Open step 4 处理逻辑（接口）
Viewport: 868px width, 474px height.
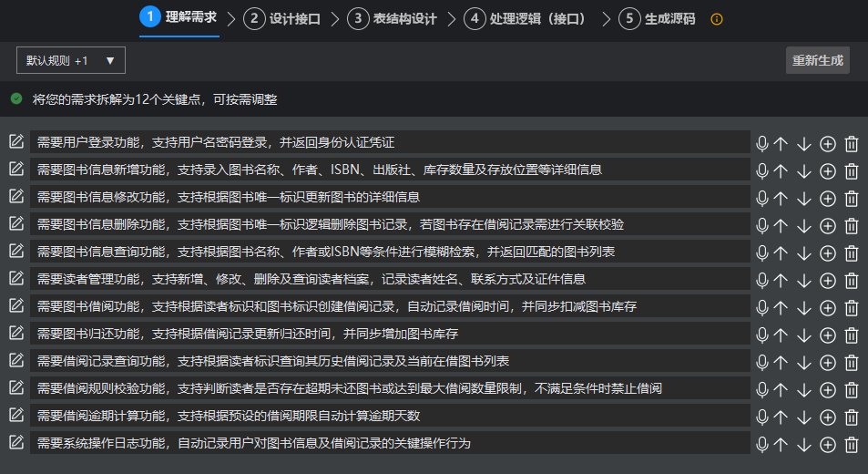(525, 18)
